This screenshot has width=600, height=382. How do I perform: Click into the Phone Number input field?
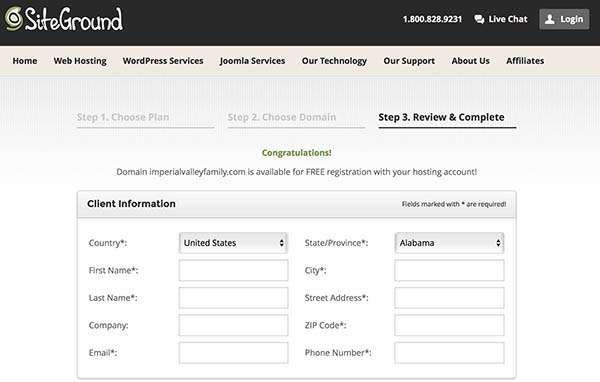449,353
